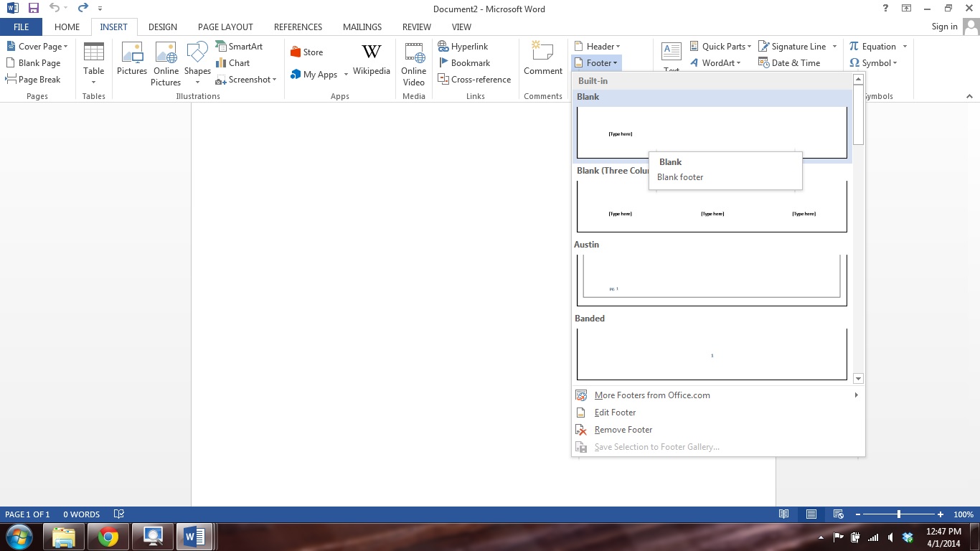Open Ribbon Display Options
The image size is (980, 551).
point(907,9)
